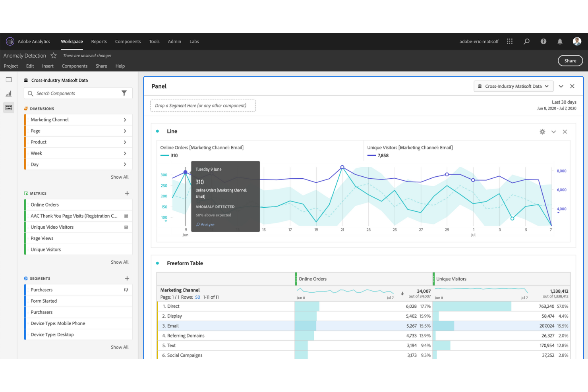This screenshot has height=392, width=588.
Task: Click the Unique Visitors purple legend swatch
Action: [371, 156]
